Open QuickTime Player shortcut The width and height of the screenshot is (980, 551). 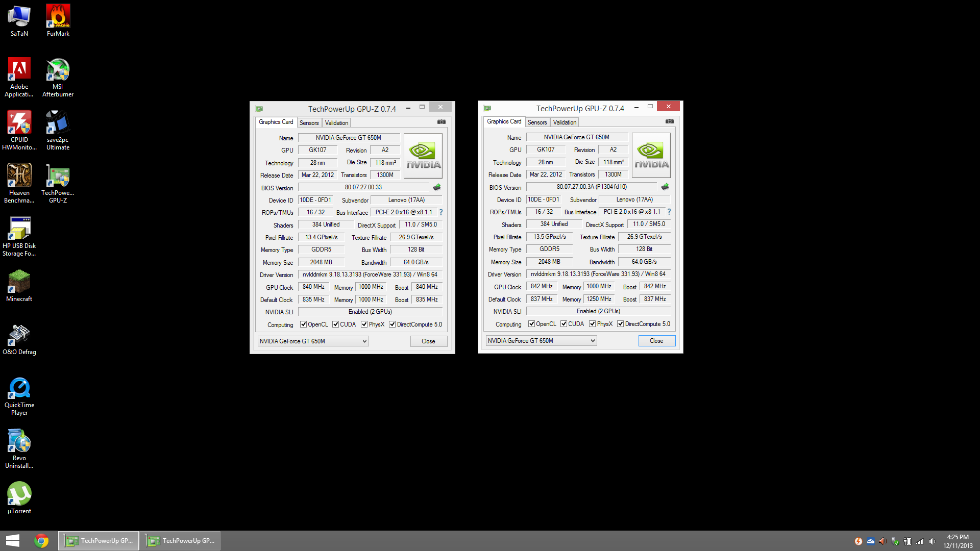19,396
